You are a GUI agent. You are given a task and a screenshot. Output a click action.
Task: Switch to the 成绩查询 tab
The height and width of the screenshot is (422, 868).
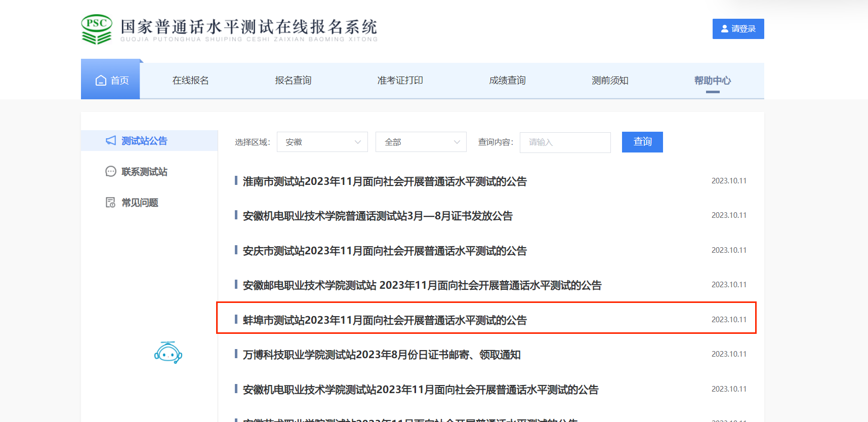(x=507, y=81)
